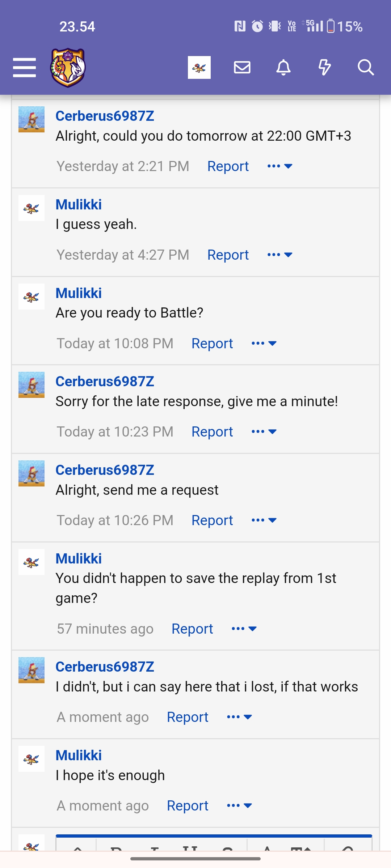Tap Mulikki's avatar beside "Are you ready to Battle?"
391x868 pixels.
[31, 297]
